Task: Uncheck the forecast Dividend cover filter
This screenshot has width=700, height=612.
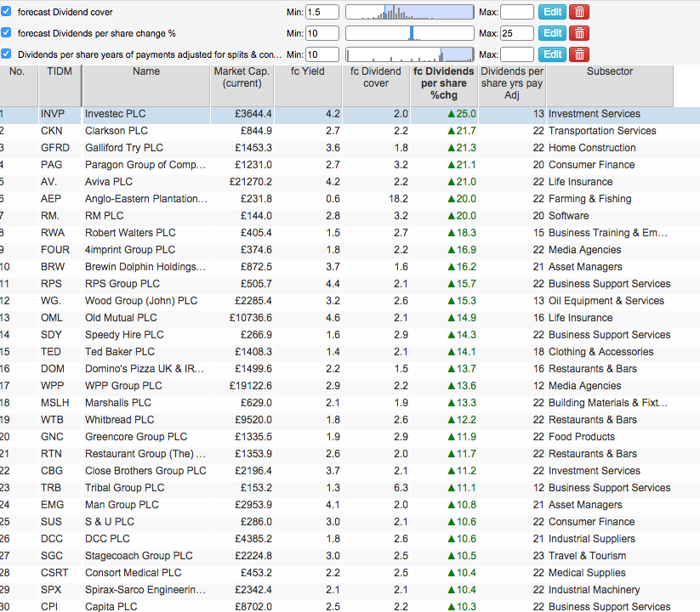Action: pyautogui.click(x=6, y=11)
